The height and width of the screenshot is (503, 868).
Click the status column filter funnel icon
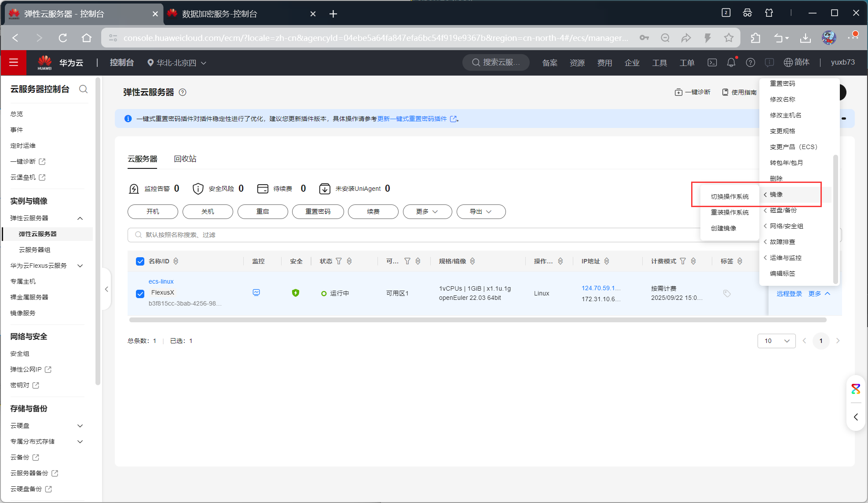(x=339, y=261)
